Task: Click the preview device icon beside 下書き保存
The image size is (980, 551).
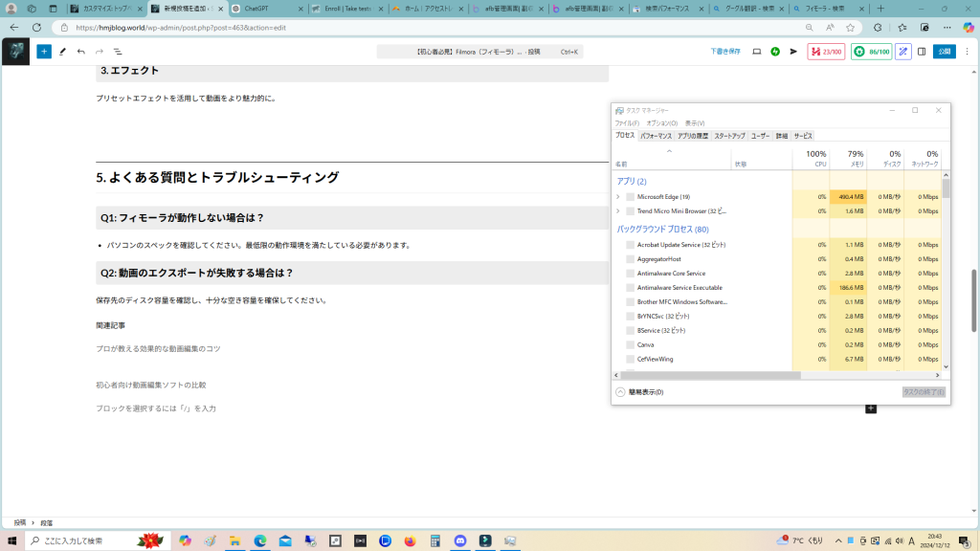Action: point(757,52)
